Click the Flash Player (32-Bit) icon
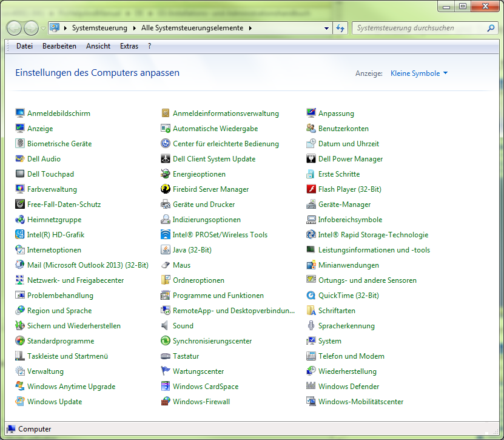Screen dimensions: 504x440 [x=311, y=189]
